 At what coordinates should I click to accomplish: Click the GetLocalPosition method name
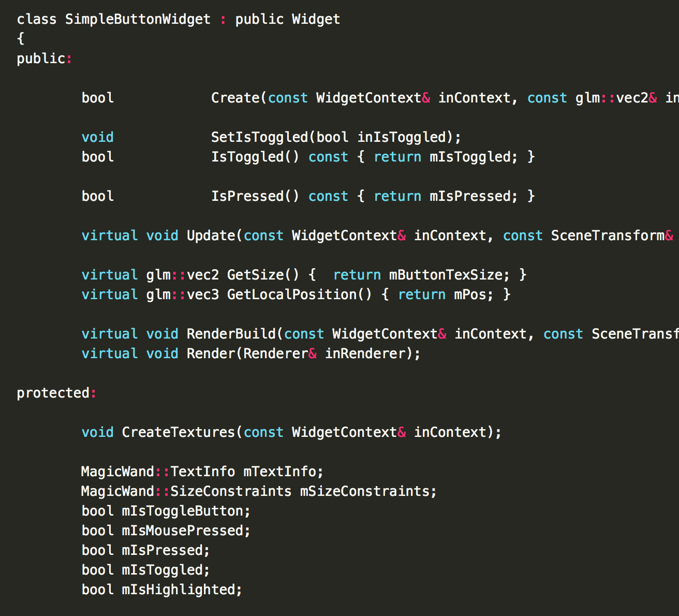291,295
